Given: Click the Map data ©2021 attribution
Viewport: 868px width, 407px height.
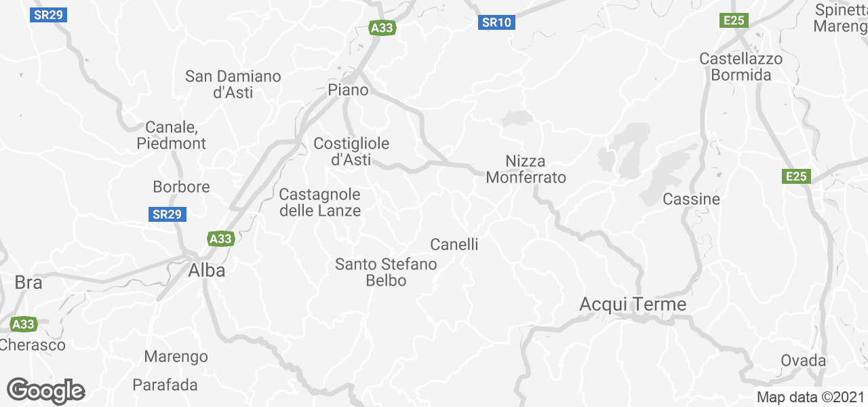Looking at the screenshot, I should pyautogui.click(x=811, y=398).
